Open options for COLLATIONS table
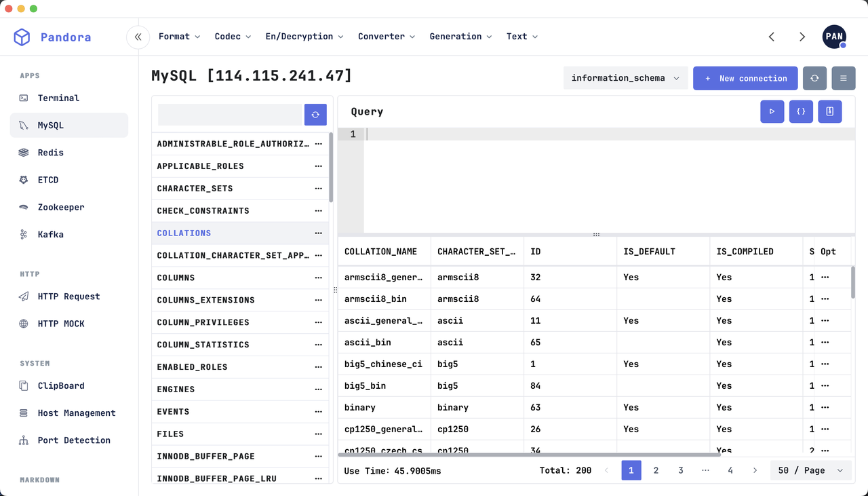This screenshot has height=496, width=868. click(x=319, y=233)
